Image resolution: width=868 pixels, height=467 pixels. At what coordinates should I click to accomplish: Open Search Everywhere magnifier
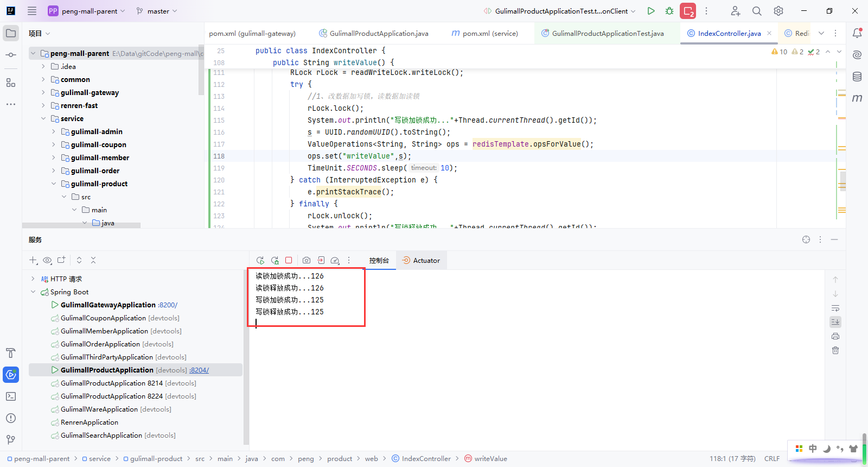(x=757, y=11)
